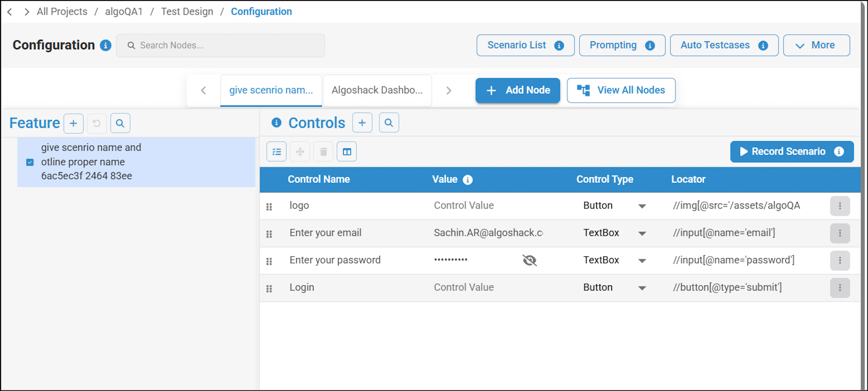Viewport: 868px width, 391px height.
Task: Click the drag handle for Login row
Action: click(269, 288)
